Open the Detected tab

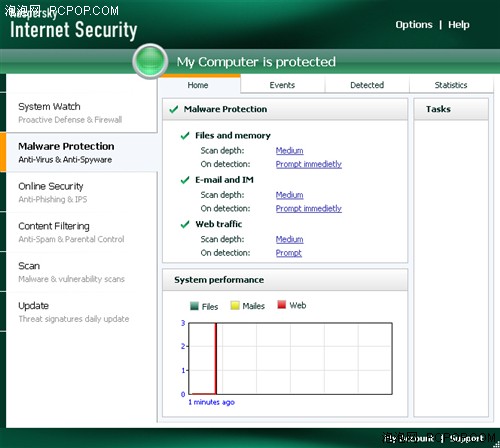[367, 85]
